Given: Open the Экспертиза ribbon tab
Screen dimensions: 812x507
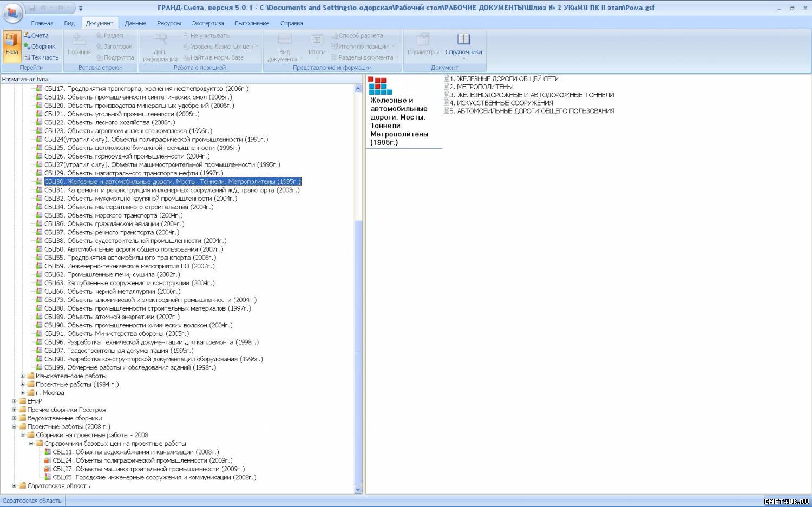Looking at the screenshot, I should (208, 23).
